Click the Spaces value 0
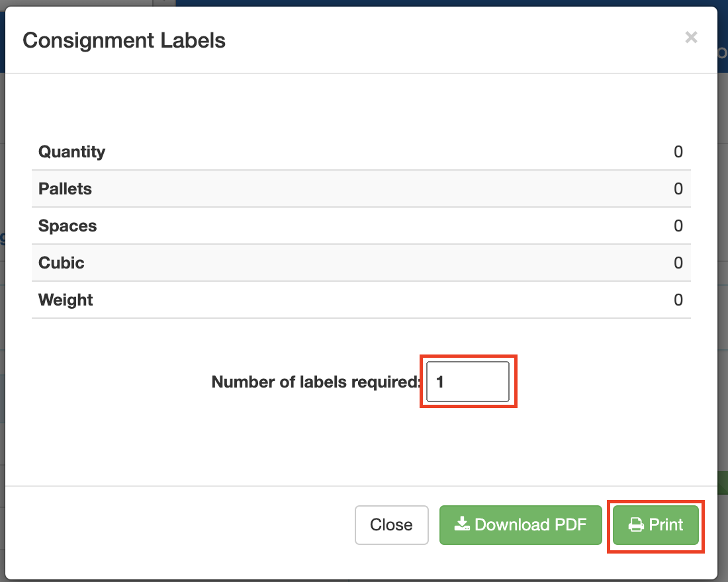Screen dimensions: 728x582 coord(678,226)
